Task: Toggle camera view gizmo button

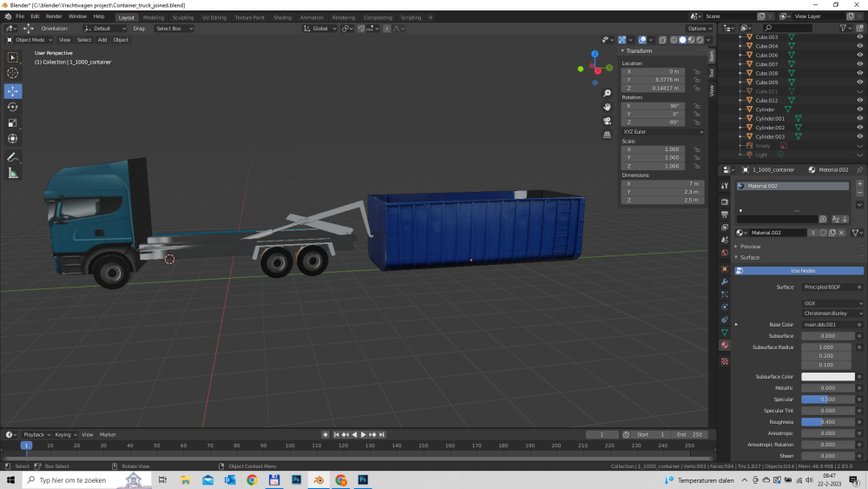Action: pyautogui.click(x=608, y=121)
